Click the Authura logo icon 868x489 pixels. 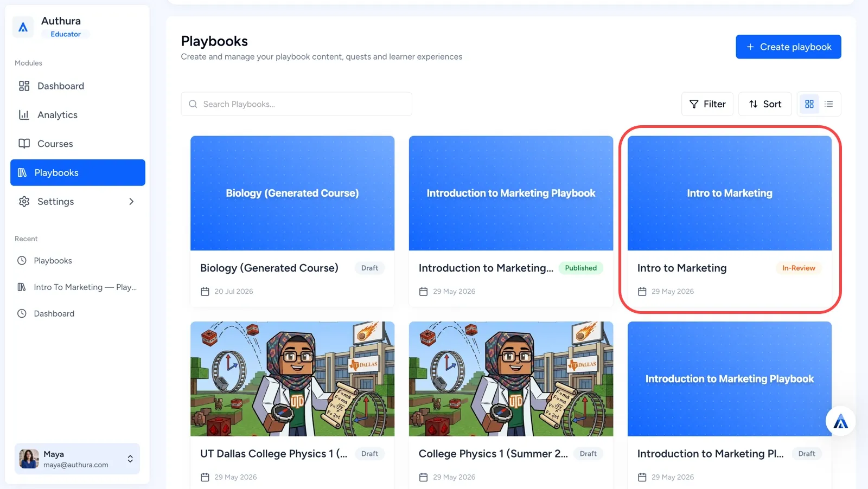click(23, 27)
